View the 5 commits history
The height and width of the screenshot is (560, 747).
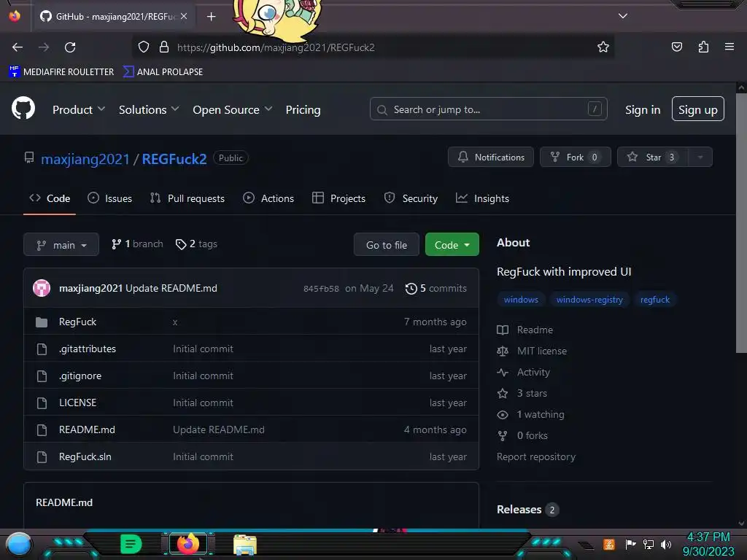click(x=436, y=288)
